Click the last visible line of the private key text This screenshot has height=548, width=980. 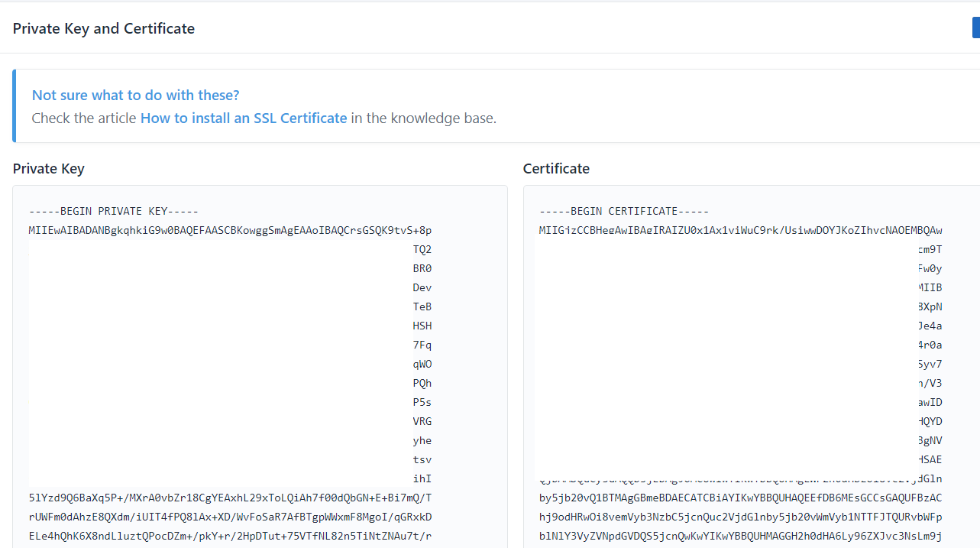(x=230, y=536)
